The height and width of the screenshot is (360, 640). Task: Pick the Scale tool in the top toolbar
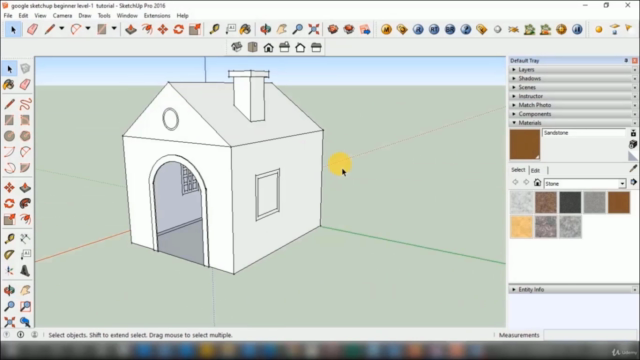195,29
